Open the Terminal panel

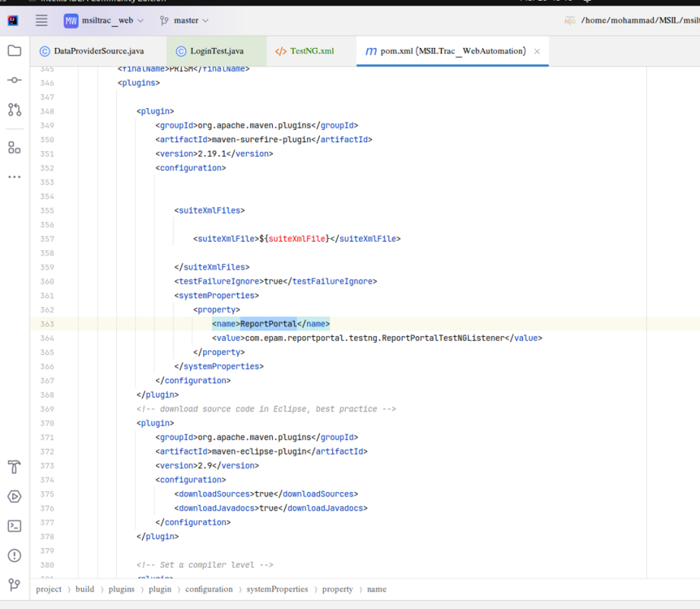(14, 525)
